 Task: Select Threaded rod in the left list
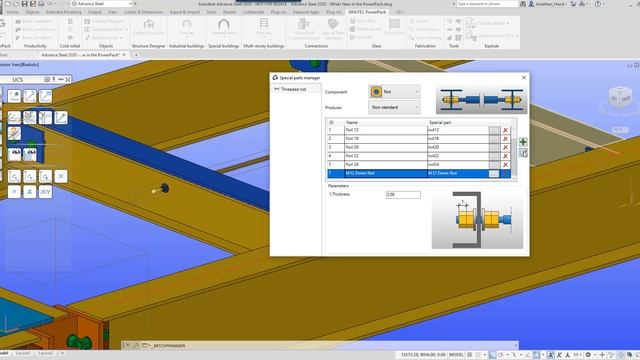click(x=293, y=89)
